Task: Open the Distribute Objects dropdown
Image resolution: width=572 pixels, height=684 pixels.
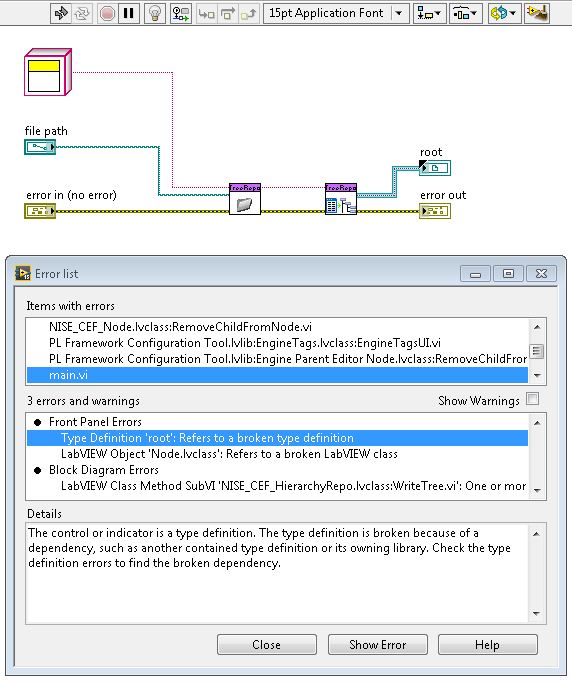Action: point(465,14)
